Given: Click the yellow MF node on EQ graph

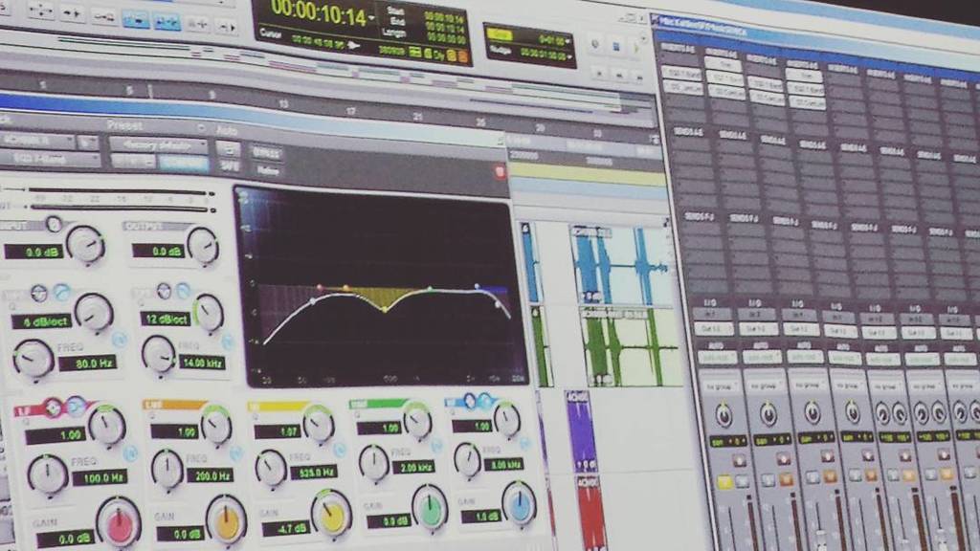Looking at the screenshot, I should pos(385,309).
